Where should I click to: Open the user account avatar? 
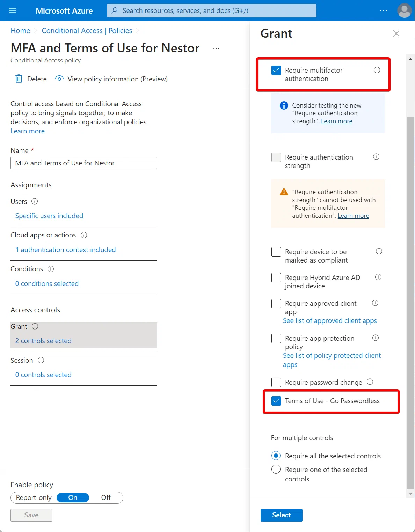point(404,10)
